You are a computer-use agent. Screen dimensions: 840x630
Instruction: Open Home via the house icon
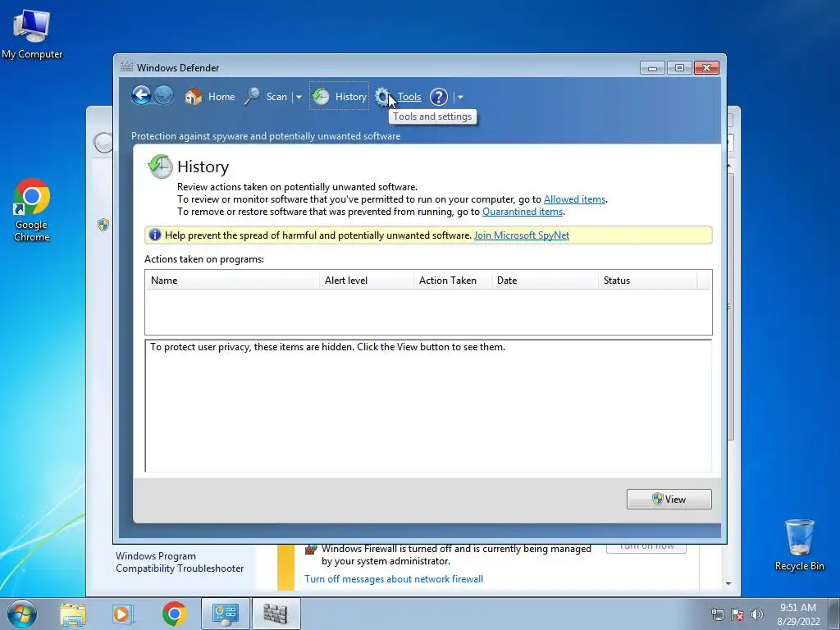point(194,97)
